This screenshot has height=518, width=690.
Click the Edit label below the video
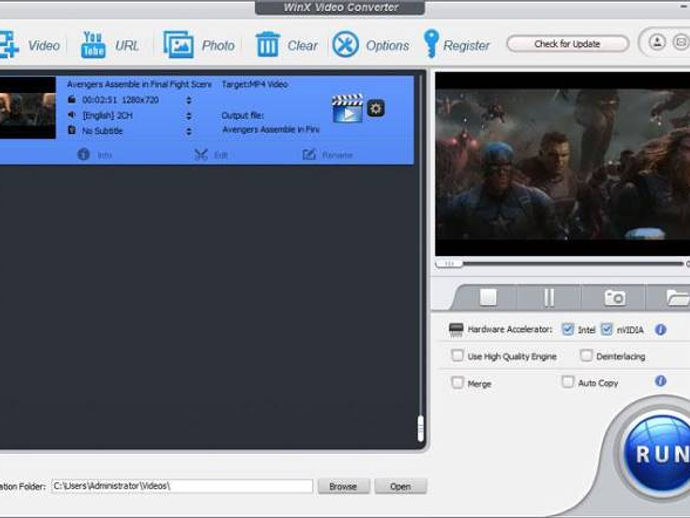[x=221, y=155]
